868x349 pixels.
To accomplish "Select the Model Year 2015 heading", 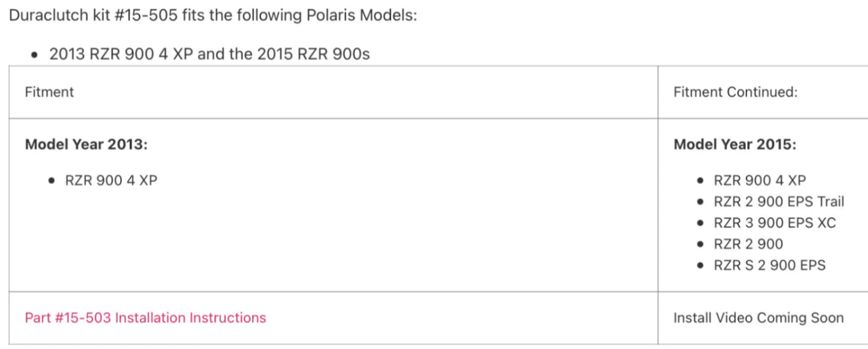I will point(735,145).
